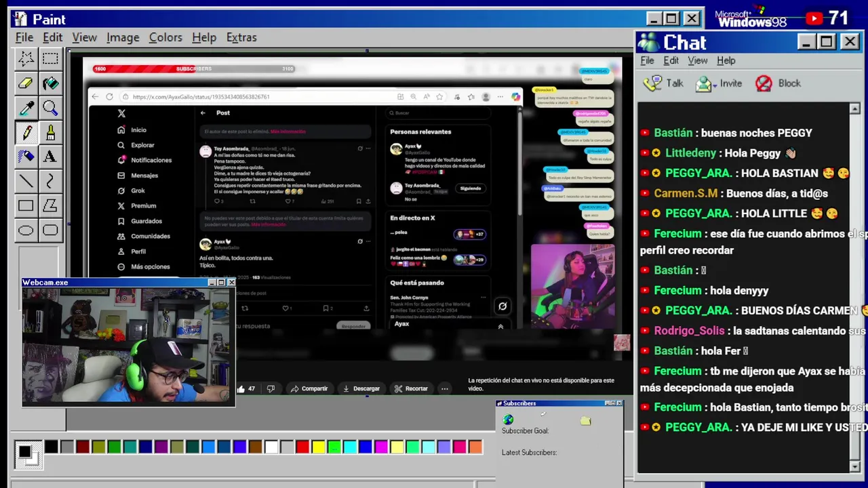Pick the Text tool (letter A)
Viewport: 868px width, 488px height.
tap(50, 157)
